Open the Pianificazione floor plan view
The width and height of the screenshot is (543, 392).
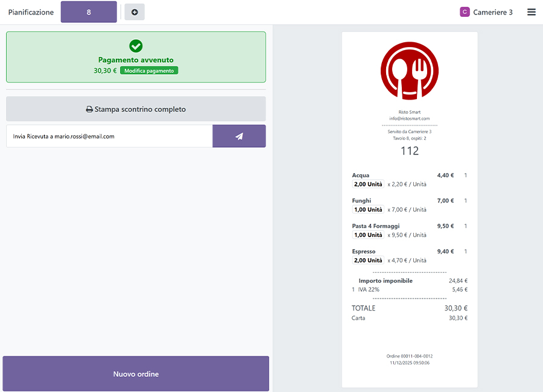pos(31,12)
